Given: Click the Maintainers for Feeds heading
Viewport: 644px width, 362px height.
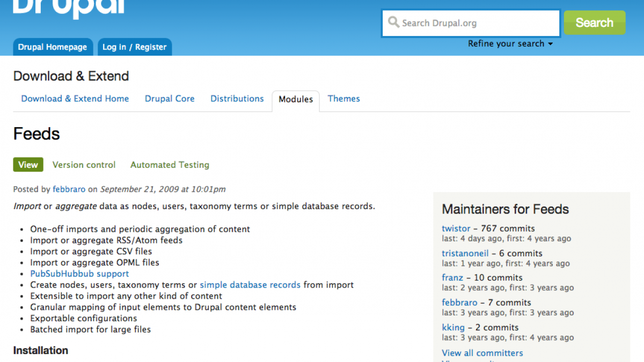Looking at the screenshot, I should [506, 209].
